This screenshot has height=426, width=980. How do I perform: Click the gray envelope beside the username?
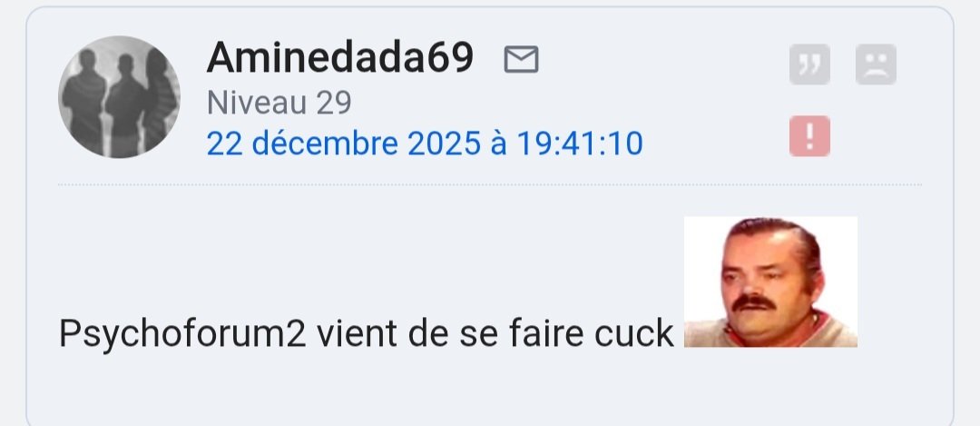[x=521, y=59]
